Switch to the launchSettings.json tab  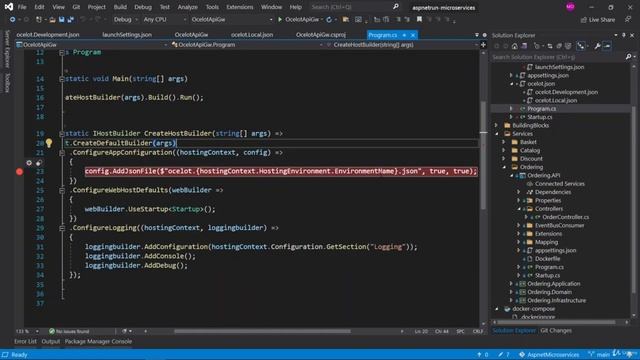(x=127, y=35)
